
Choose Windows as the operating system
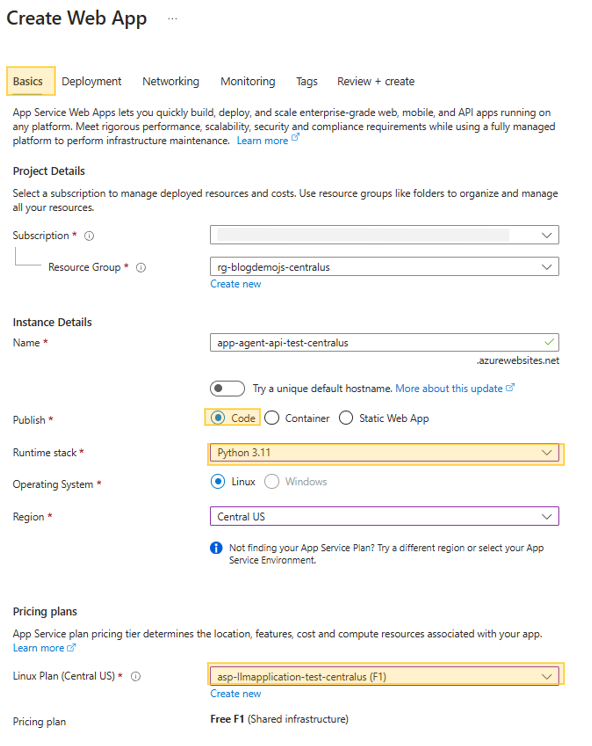[272, 481]
